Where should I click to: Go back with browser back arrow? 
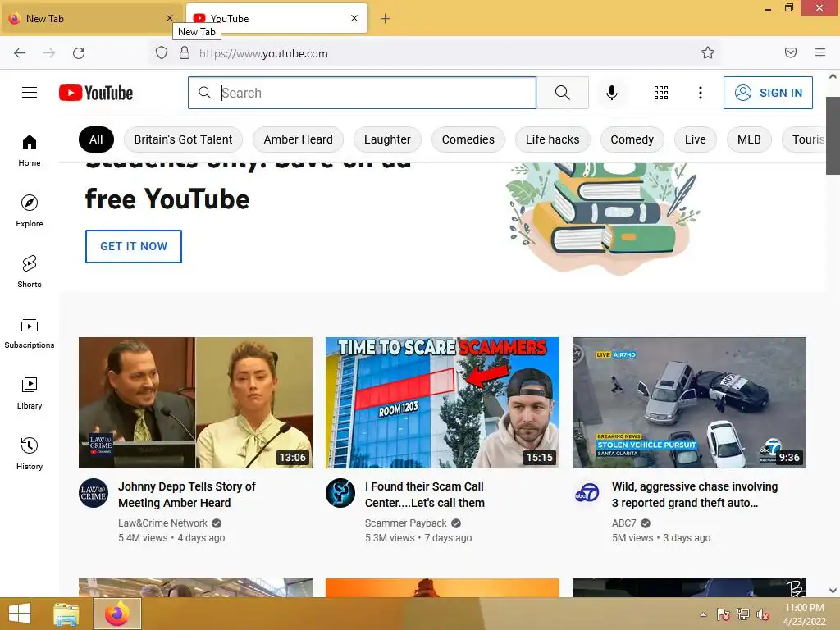20,53
